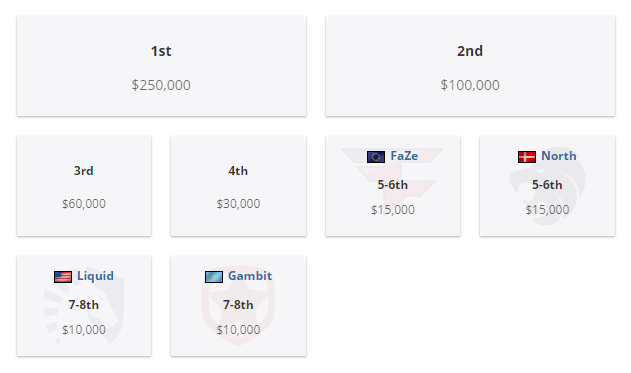631x373 pixels.
Task: Click the European Union flag beside FaZe
Action: pos(376,157)
